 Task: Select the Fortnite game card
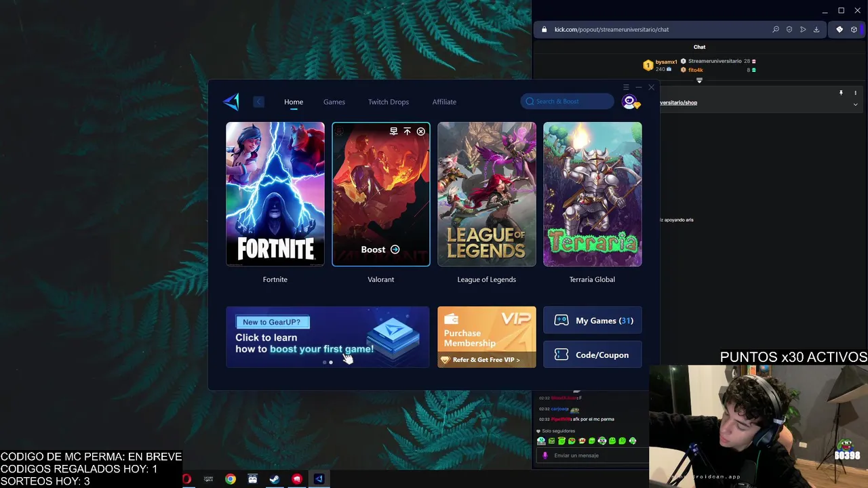[275, 194]
